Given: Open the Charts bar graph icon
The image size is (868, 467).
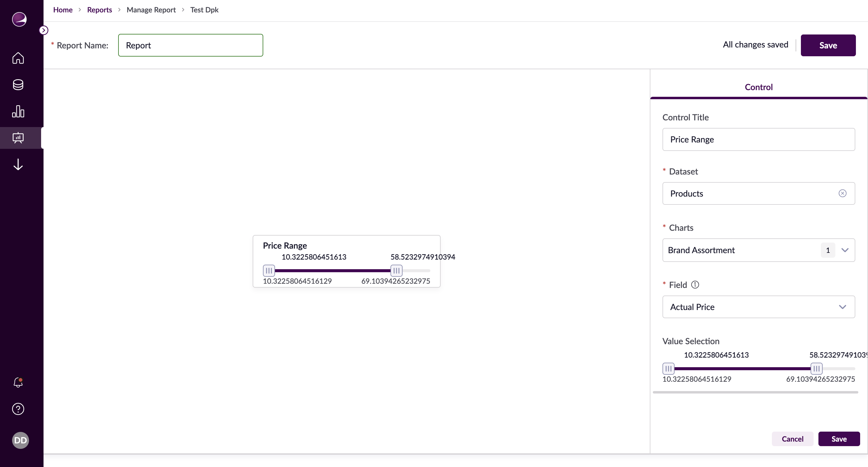Looking at the screenshot, I should point(18,111).
